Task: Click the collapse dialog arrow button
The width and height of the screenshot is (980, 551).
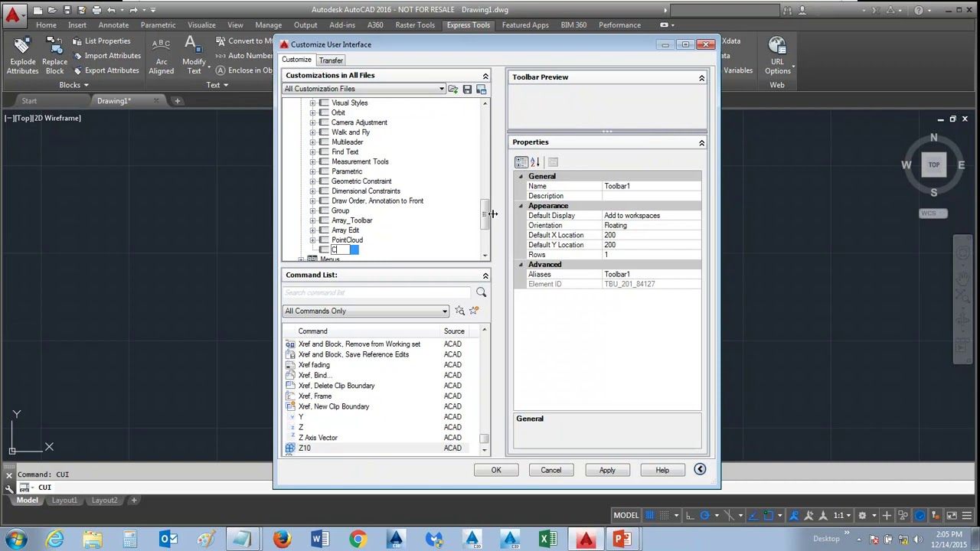Action: click(700, 470)
